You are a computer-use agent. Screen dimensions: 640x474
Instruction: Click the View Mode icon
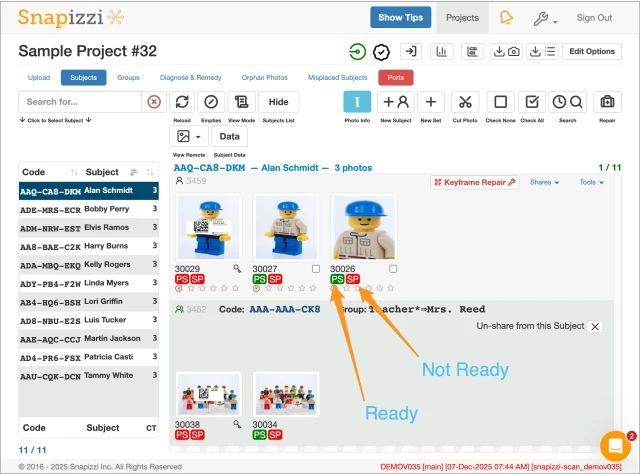click(241, 102)
